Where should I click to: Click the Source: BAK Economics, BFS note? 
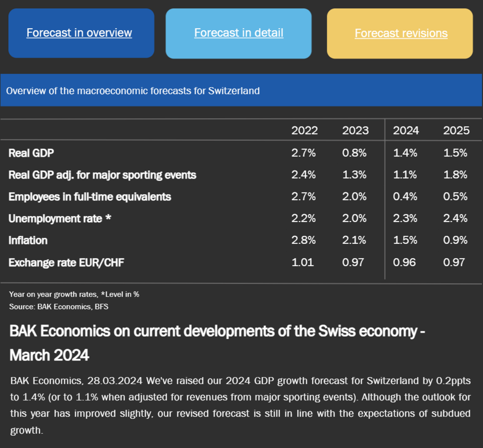click(x=58, y=306)
